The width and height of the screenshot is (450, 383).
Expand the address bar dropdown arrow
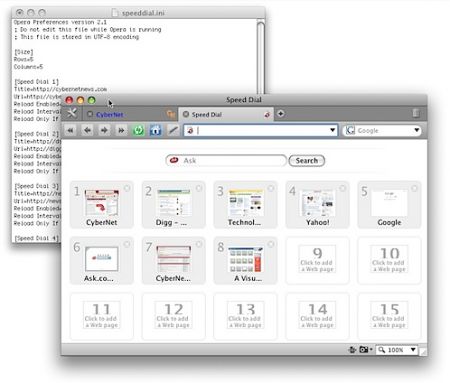(x=332, y=130)
